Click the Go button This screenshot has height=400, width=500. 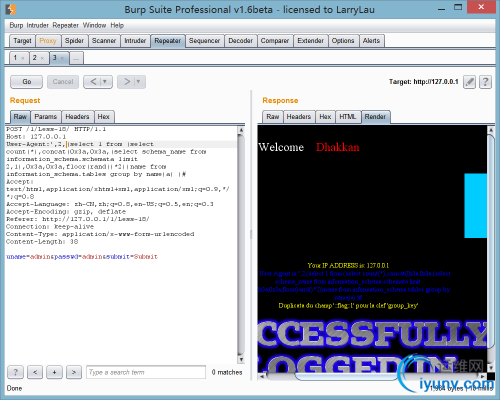point(27,82)
